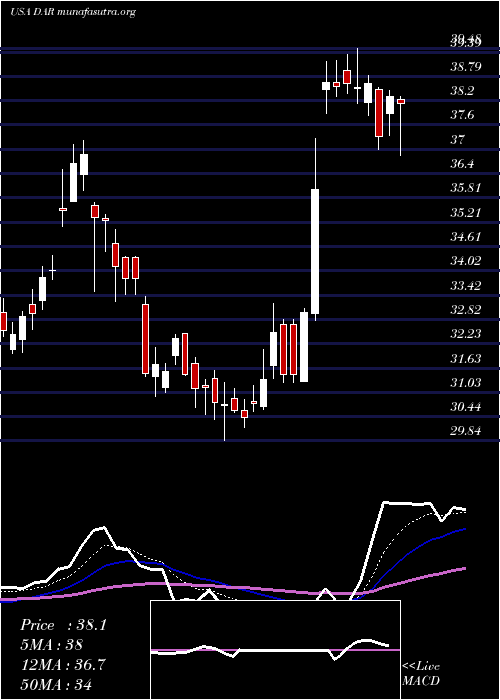Click the 30.44 price axis label
The height and width of the screenshot is (700, 500).
pyautogui.click(x=466, y=407)
